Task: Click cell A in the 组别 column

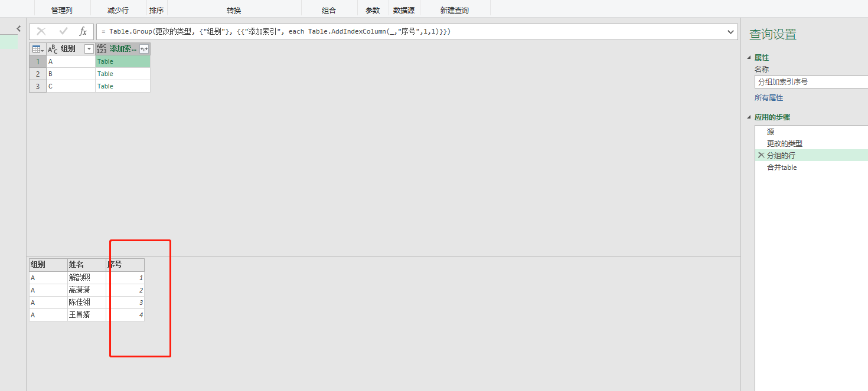Action: [71, 61]
